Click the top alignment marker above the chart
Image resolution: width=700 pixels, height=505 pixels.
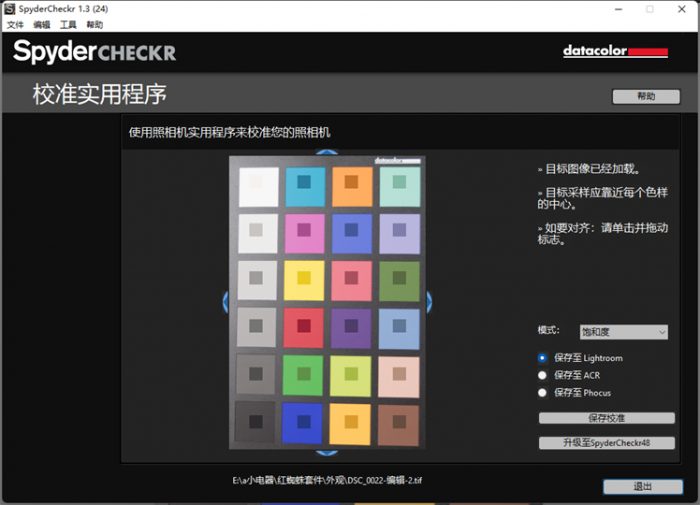[325, 153]
